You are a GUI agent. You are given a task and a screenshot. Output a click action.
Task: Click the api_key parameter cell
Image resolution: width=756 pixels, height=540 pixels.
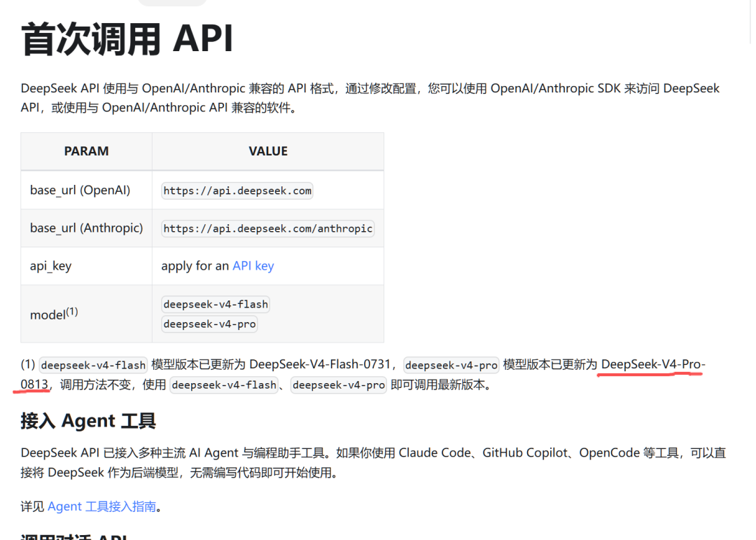[86, 266]
